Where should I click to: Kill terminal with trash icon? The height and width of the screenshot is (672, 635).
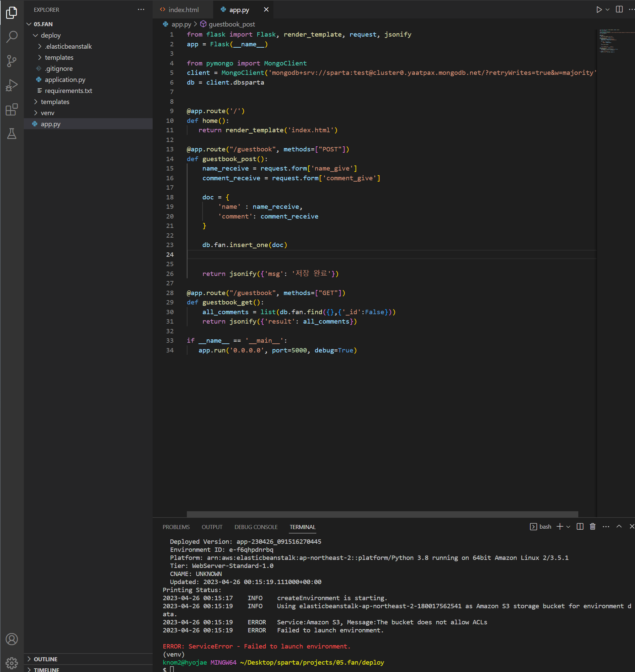(x=593, y=526)
